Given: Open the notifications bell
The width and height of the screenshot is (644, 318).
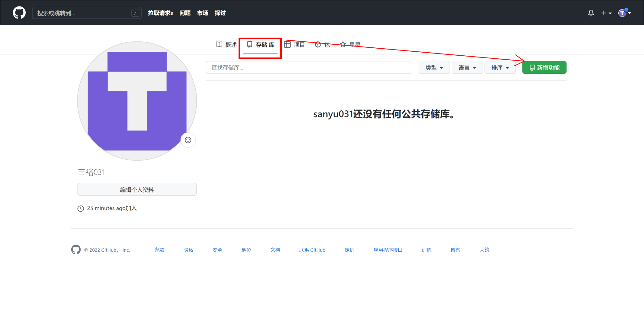Looking at the screenshot, I should [x=591, y=13].
